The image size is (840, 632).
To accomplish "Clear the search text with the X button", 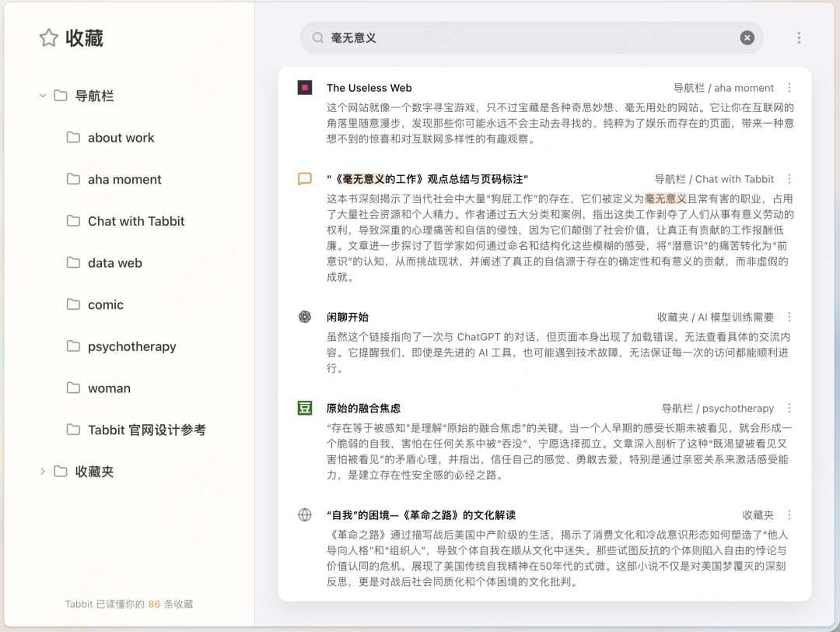I will [747, 37].
